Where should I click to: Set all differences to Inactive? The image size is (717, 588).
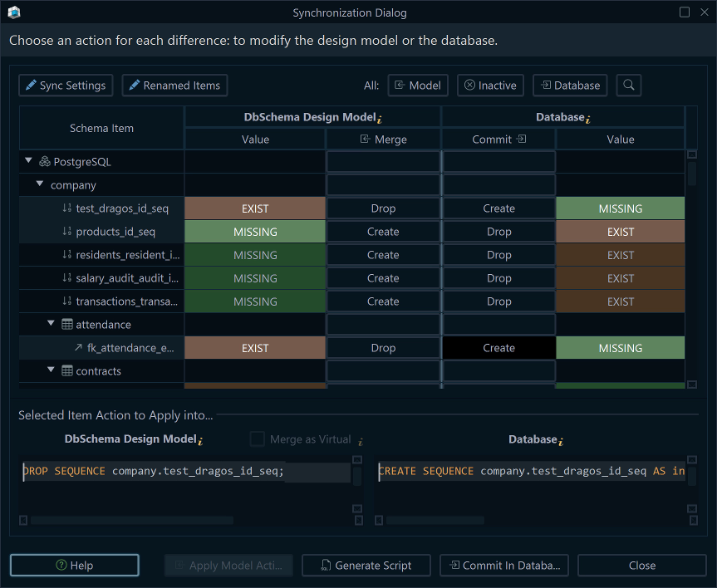click(x=490, y=85)
